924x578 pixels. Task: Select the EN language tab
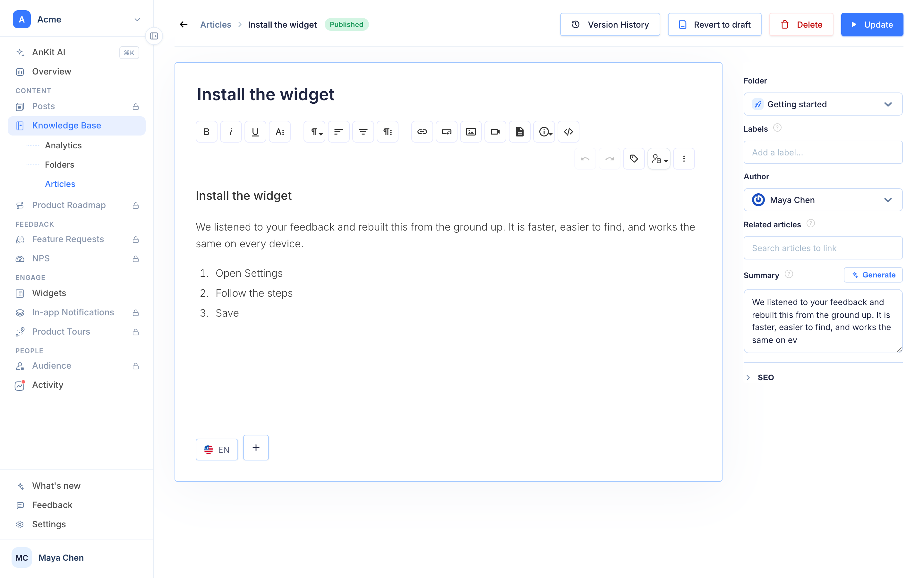pos(217,449)
